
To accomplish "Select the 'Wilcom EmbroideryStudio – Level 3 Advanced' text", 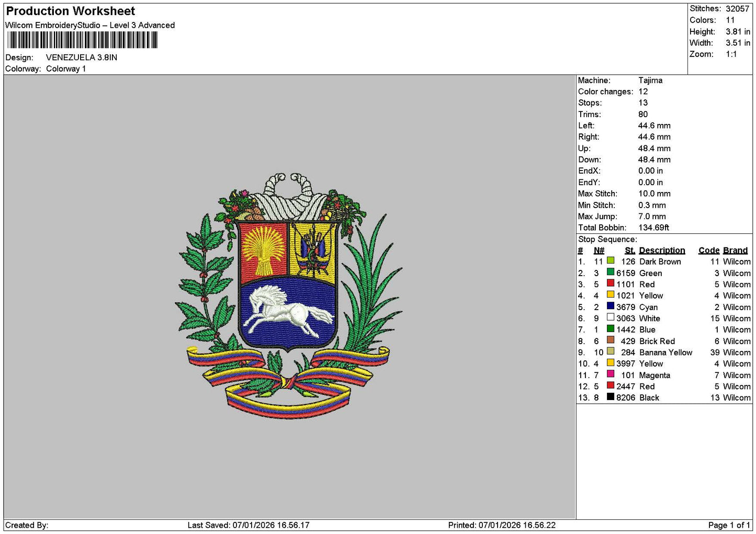I will pos(90,25).
